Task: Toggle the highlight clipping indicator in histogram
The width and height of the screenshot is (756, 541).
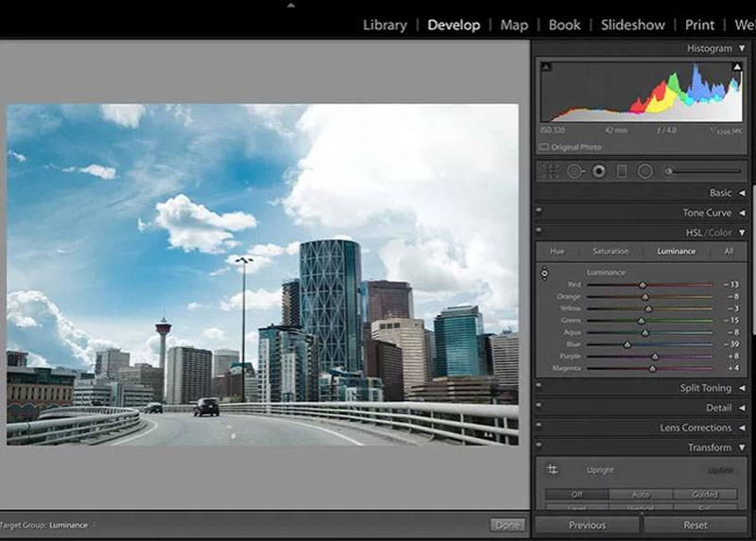Action: point(737,67)
